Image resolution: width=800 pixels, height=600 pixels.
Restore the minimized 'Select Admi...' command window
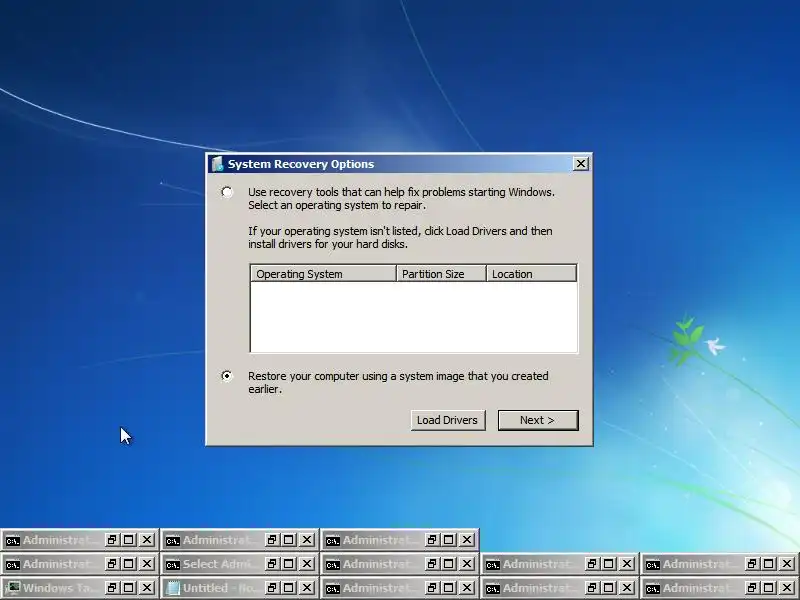click(x=272, y=564)
